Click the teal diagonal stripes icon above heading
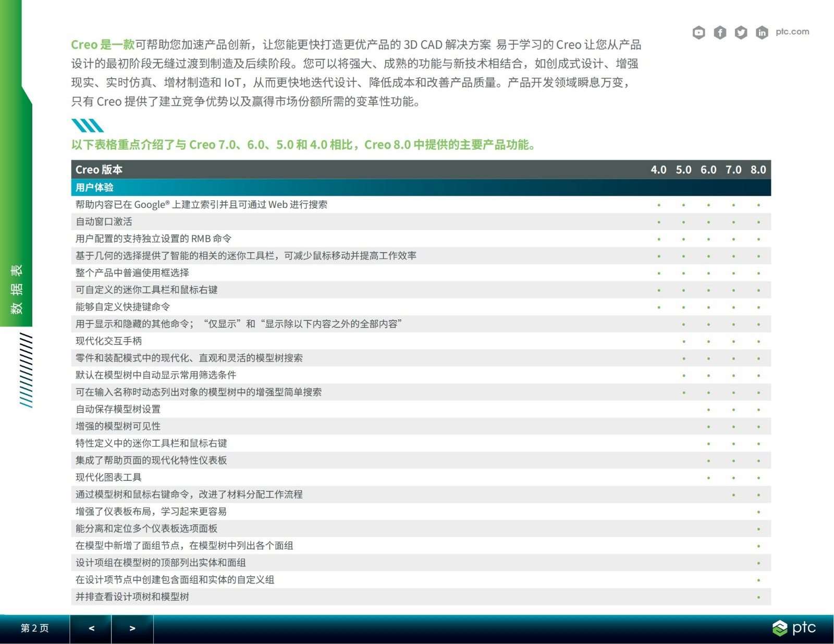The height and width of the screenshot is (644, 834). 87,126
